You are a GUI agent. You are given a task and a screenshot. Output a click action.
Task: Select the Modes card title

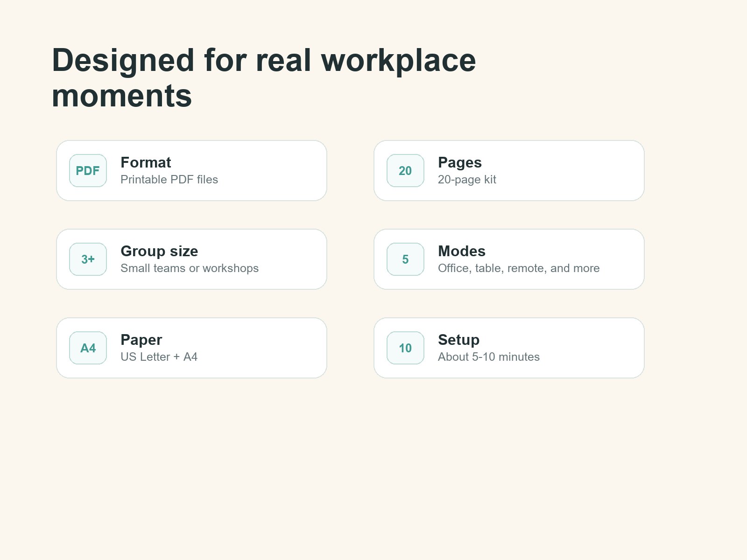click(462, 251)
